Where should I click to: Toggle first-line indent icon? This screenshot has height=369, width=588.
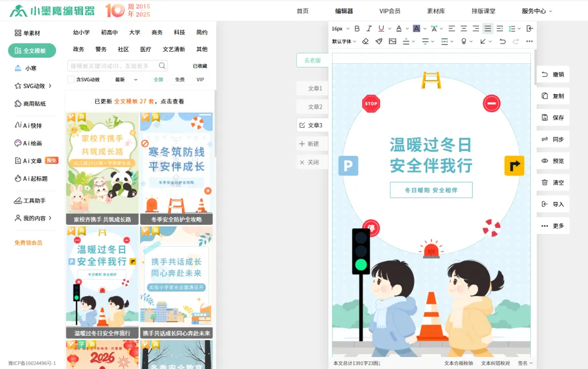pos(500,28)
